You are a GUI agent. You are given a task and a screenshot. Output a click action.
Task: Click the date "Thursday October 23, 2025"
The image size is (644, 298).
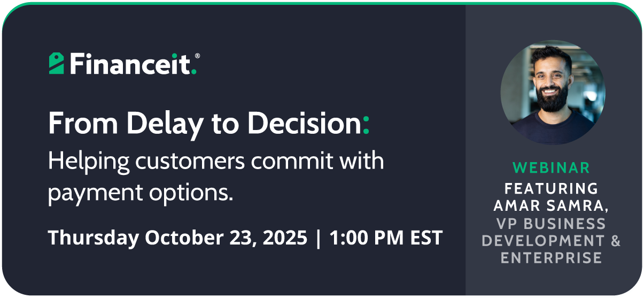(x=177, y=238)
